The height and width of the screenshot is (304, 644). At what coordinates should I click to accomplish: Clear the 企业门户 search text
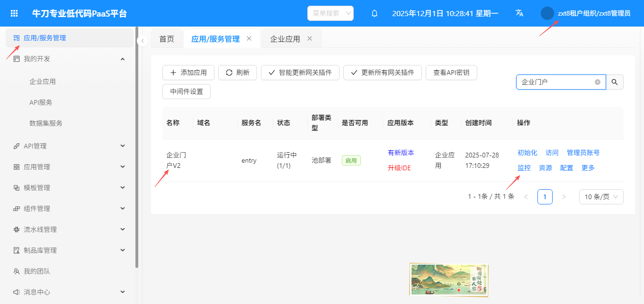coord(598,82)
